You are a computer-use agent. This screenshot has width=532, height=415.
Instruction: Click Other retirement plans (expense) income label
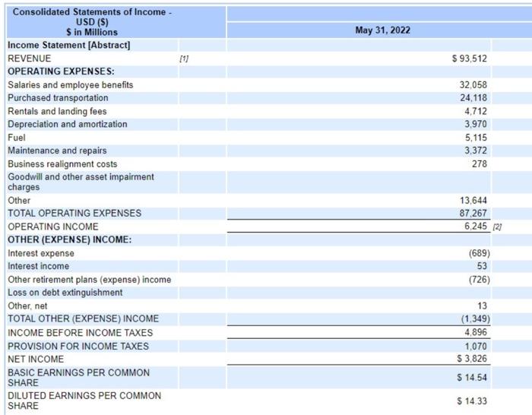(89, 280)
